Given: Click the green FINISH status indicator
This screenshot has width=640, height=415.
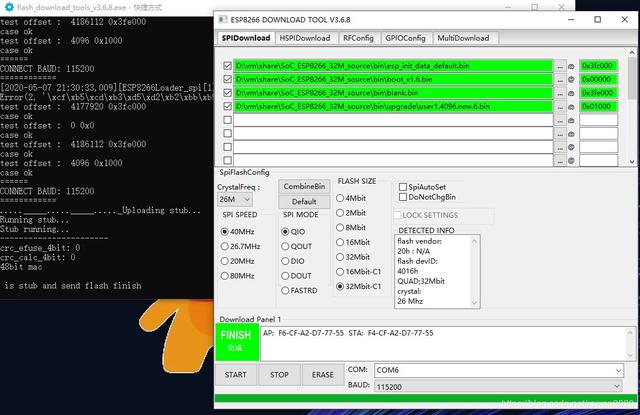Looking at the screenshot, I should coord(237,342).
